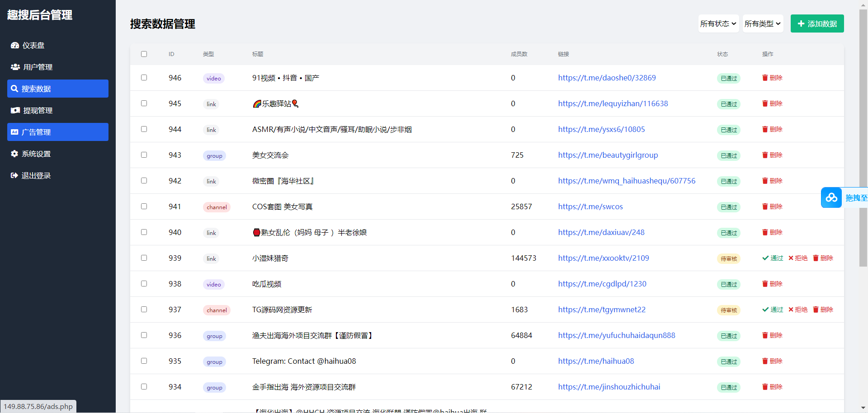This screenshot has height=413, width=868.
Task: Click the blue cloud drag widget icon
Action: [831, 198]
